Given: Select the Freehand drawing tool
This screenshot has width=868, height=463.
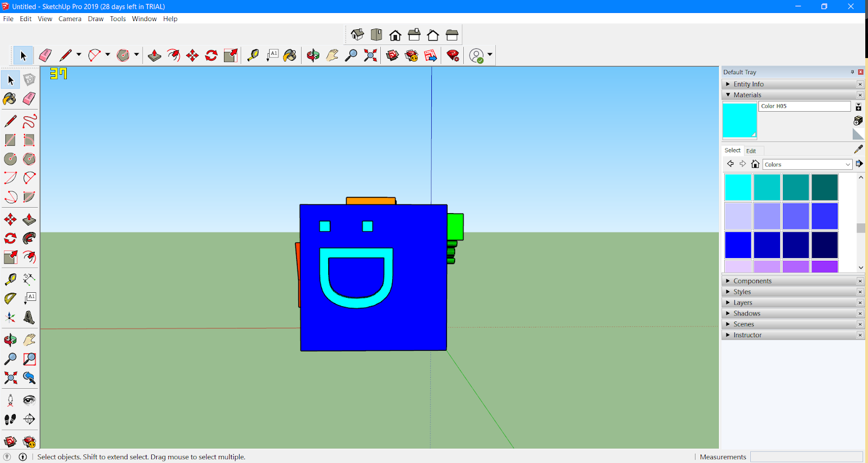Looking at the screenshot, I should (29, 121).
